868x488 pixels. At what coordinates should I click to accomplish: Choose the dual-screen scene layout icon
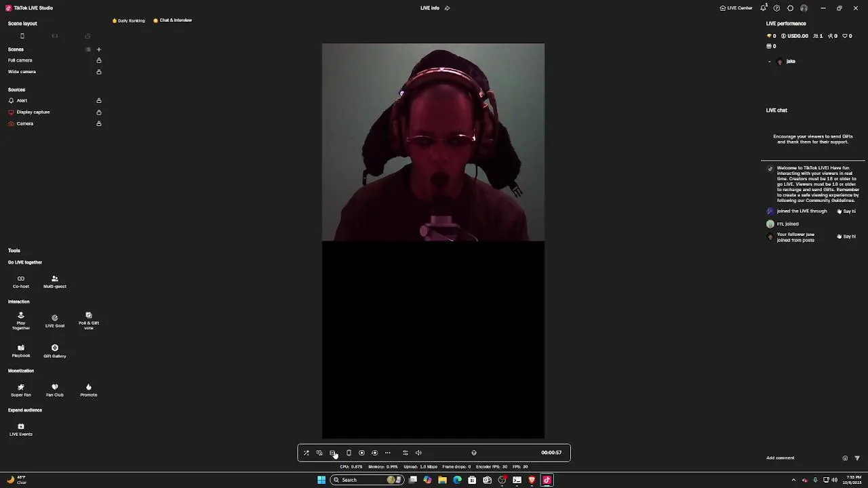(x=87, y=36)
